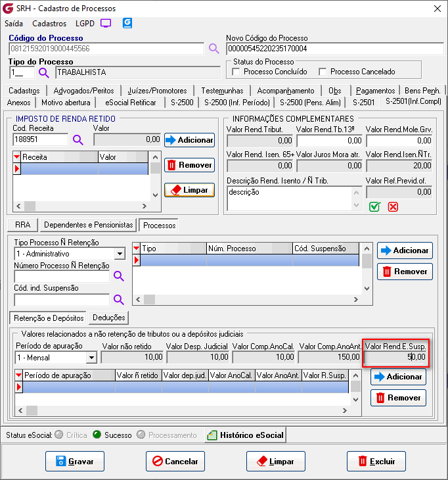Click the Cód. ind. Suspensão lookup icon
448x480 pixels.
click(119, 300)
